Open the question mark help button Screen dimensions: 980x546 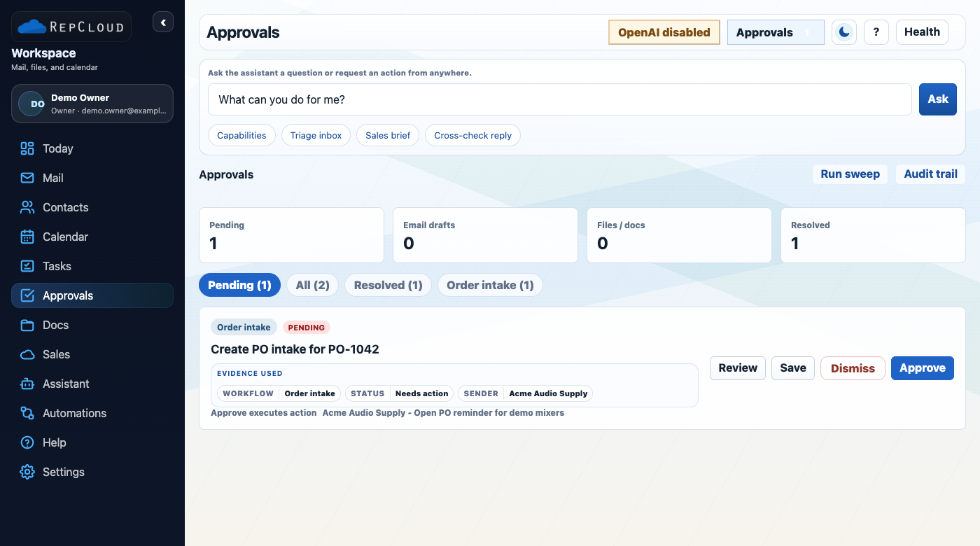876,32
